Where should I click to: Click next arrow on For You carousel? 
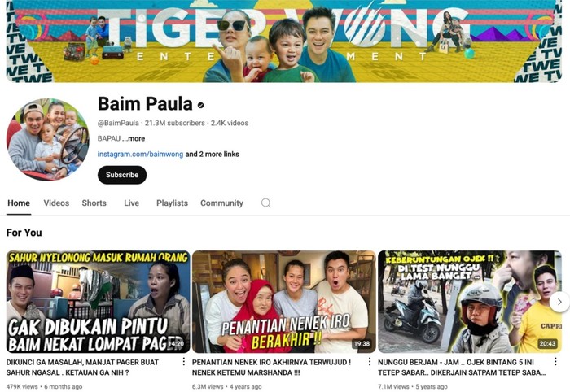tap(559, 302)
